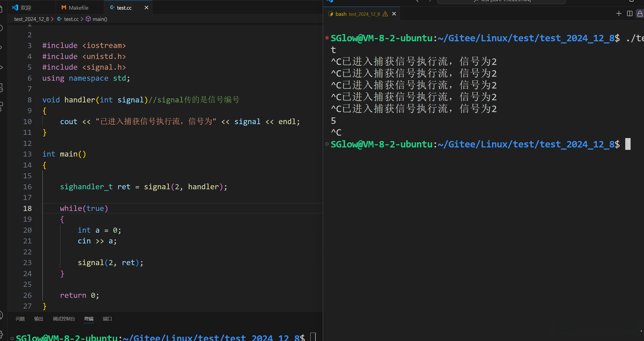Switch to the Makefile tab
Image resolution: width=644 pixels, height=341 pixels.
(x=78, y=8)
